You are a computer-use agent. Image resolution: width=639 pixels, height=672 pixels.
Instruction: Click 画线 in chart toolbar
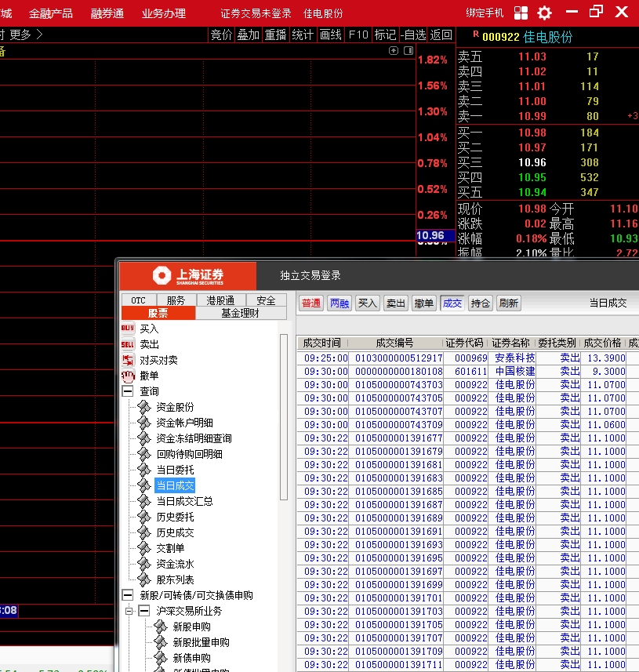[330, 35]
